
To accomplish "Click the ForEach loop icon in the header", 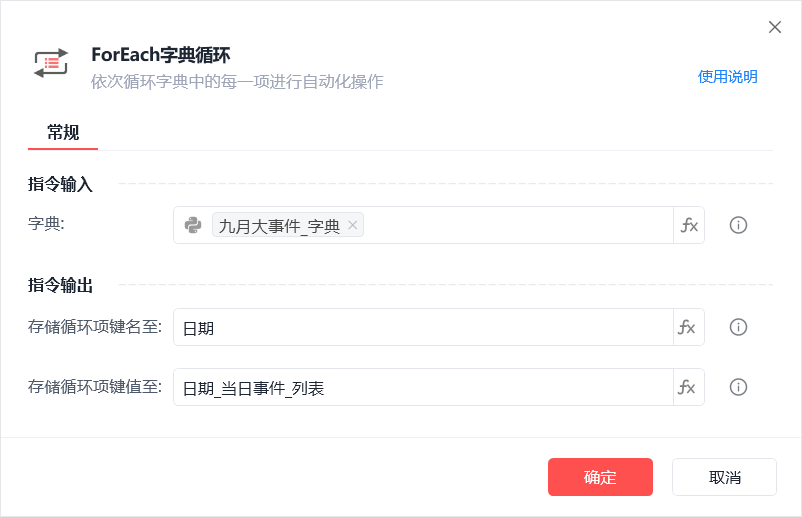I will tap(51, 63).
